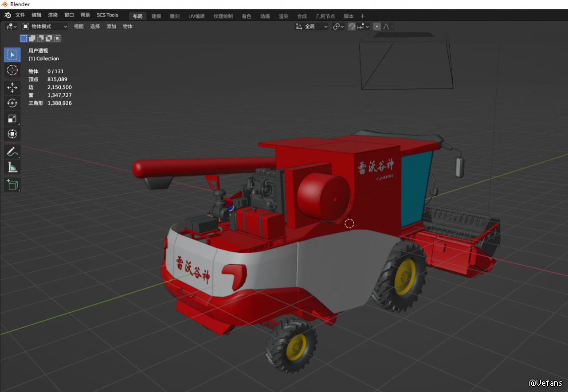
Task: Click the 物体 count 0 / 131
Action: click(55, 71)
